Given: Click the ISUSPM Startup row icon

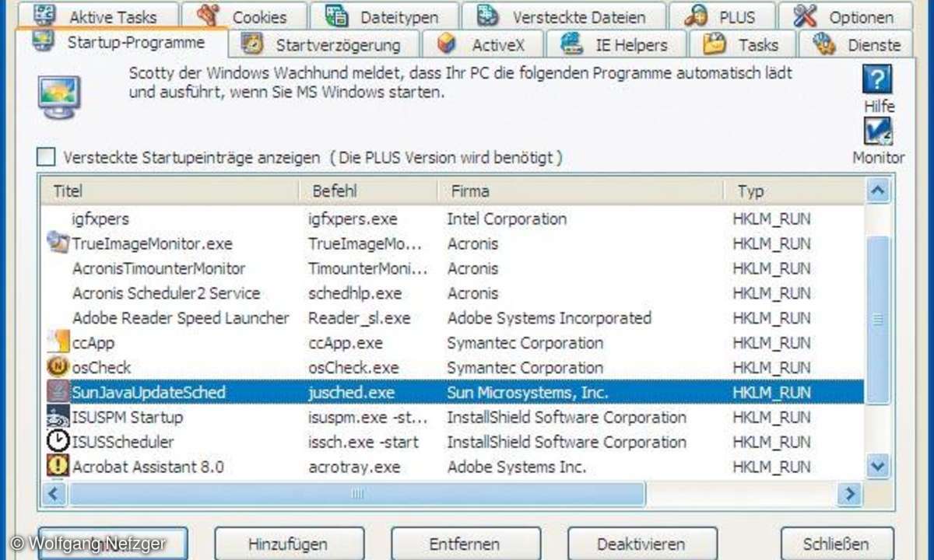Looking at the screenshot, I should click(58, 418).
